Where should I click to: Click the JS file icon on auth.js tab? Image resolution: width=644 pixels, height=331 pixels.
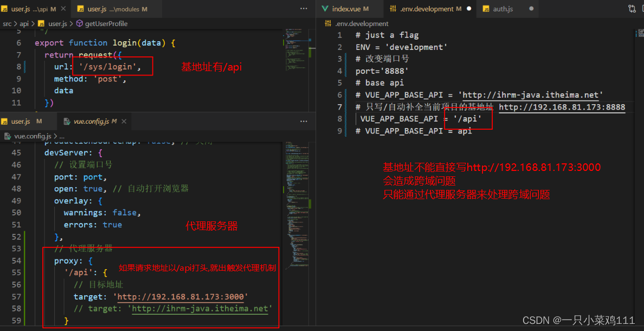point(486,8)
